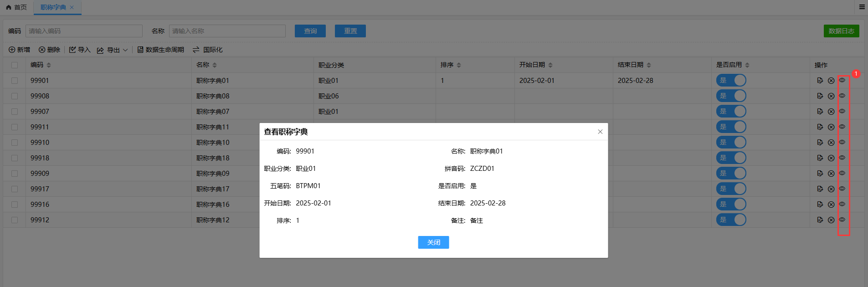Click the view eye icon for row 99907
This screenshot has width=868, height=287.
(842, 111)
